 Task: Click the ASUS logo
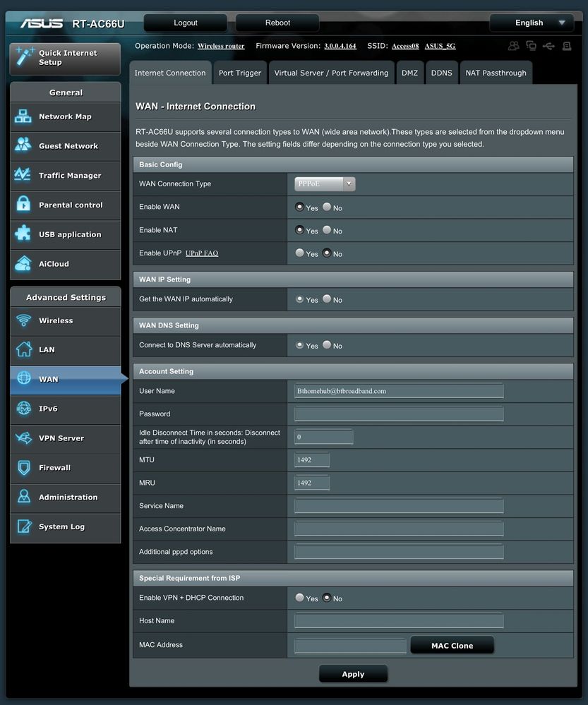(x=42, y=23)
